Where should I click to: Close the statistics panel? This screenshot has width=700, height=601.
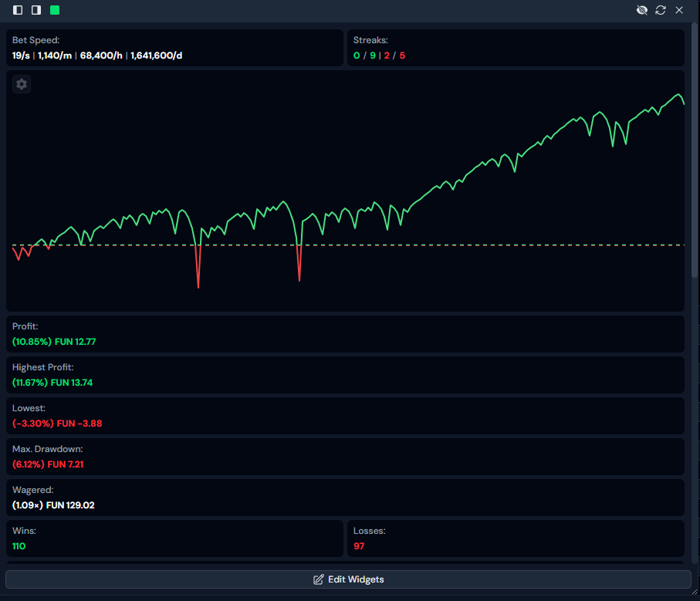[679, 10]
